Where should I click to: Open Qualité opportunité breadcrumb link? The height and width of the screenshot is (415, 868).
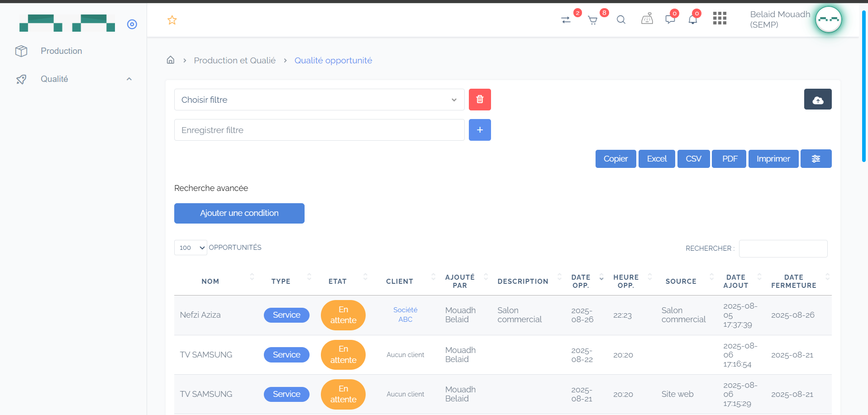333,60
